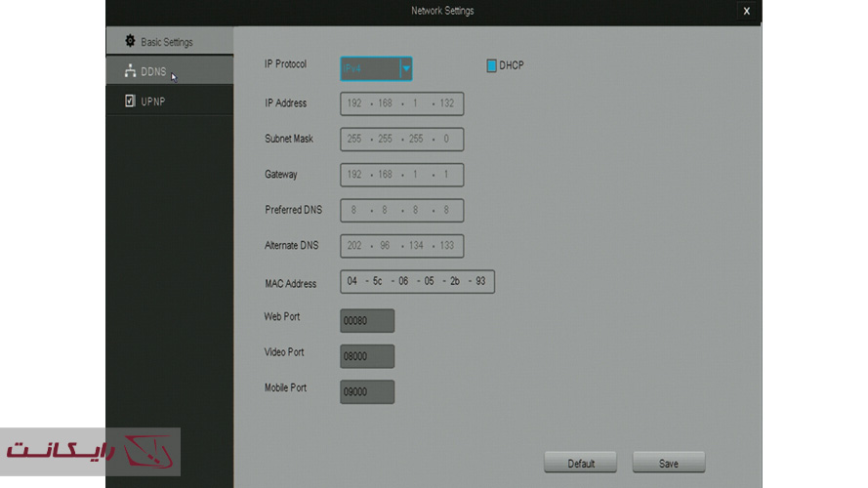Expand the IP Protocol dropdown arrow

406,67
